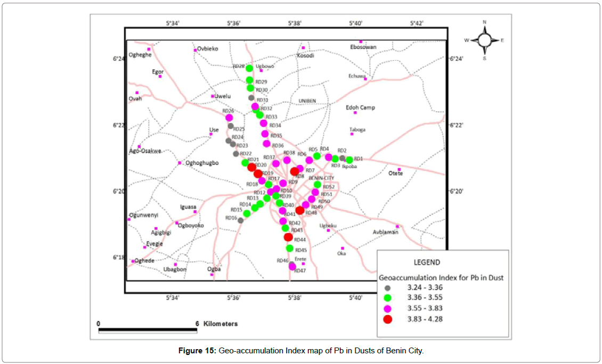This screenshot has height=364, width=602.
Task: Click the 6 Kilometers scale bar
Action: tap(148, 330)
